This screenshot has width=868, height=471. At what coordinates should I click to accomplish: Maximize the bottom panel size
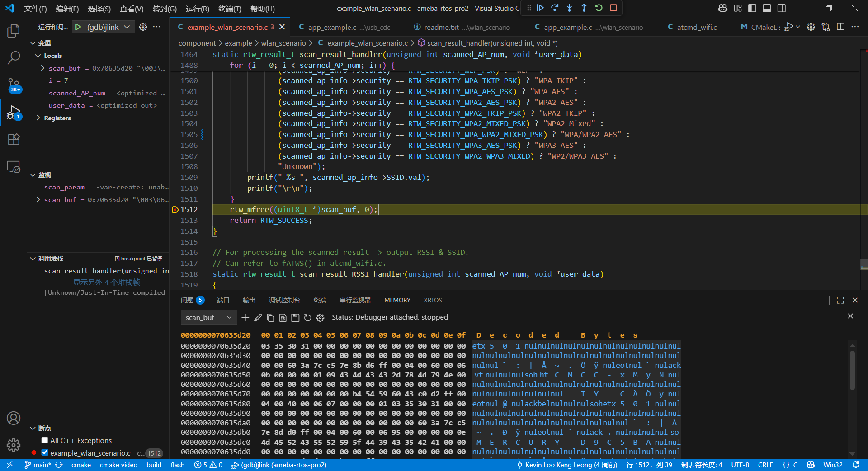coord(840,300)
